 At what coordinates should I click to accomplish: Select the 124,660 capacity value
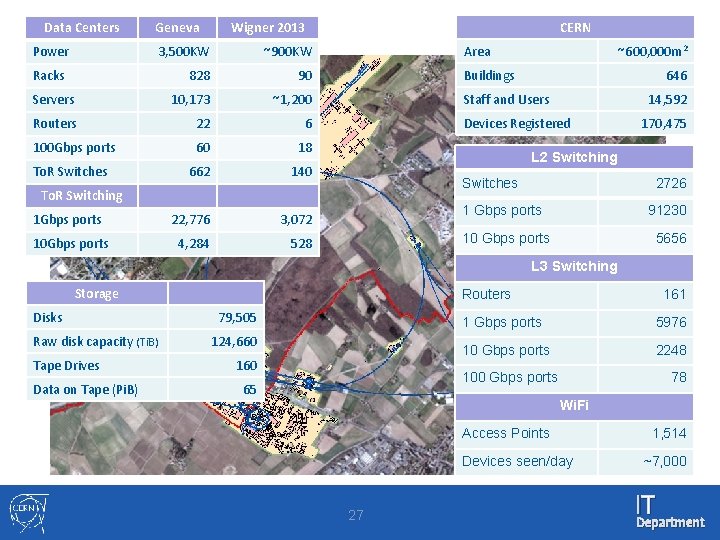coord(234,342)
